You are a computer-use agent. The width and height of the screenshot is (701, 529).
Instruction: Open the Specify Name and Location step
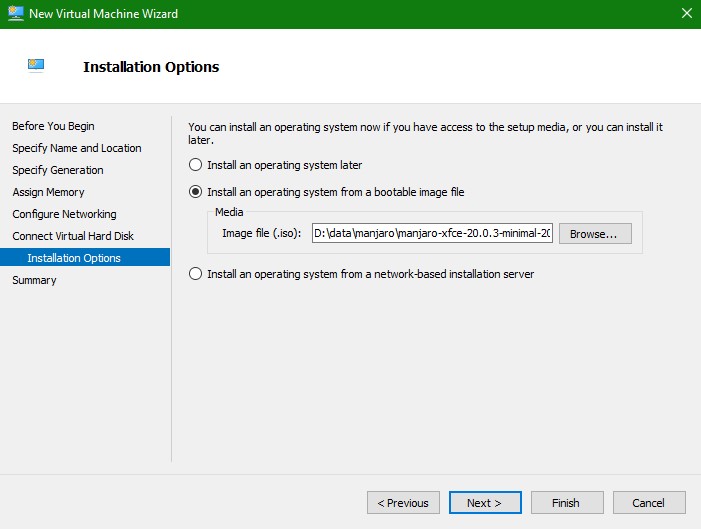(76, 148)
